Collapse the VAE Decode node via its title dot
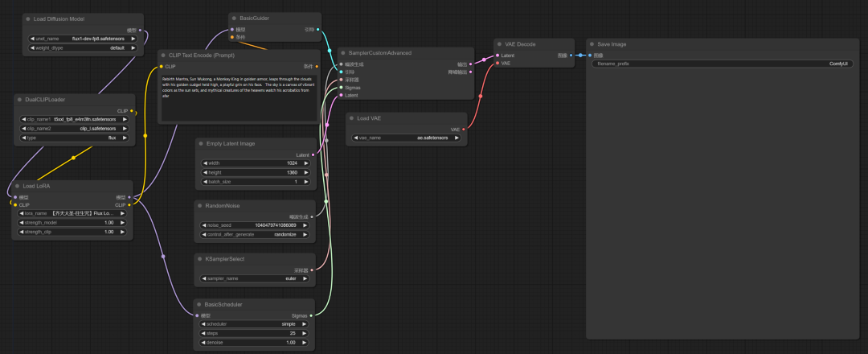The height and width of the screenshot is (354, 868). [x=499, y=43]
